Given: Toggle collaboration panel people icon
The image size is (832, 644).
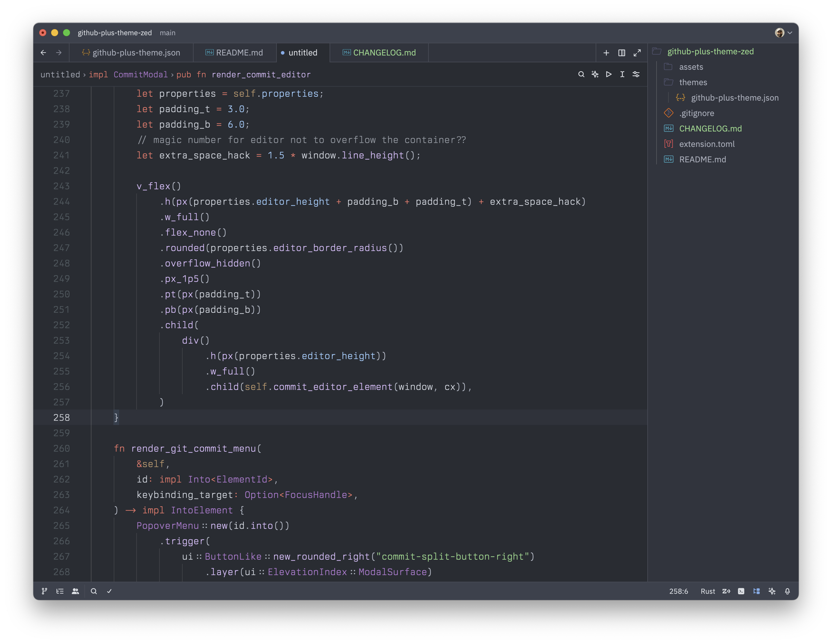Looking at the screenshot, I should coord(75,591).
